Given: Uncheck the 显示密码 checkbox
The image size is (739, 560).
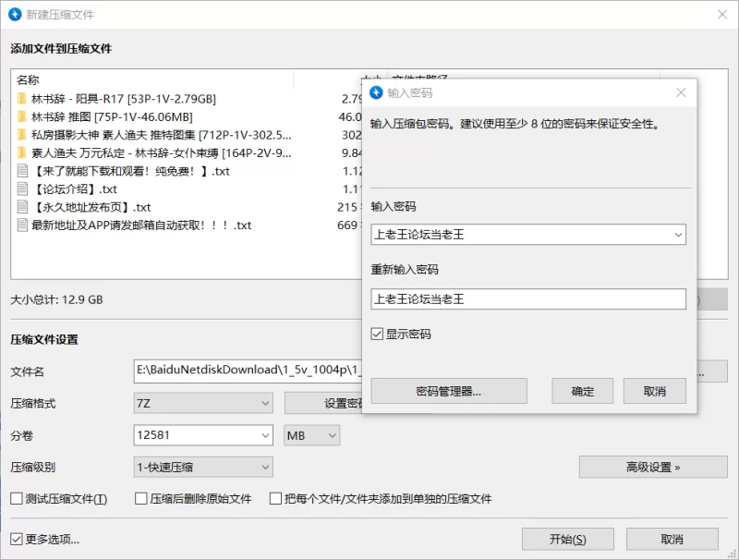Looking at the screenshot, I should point(377,334).
